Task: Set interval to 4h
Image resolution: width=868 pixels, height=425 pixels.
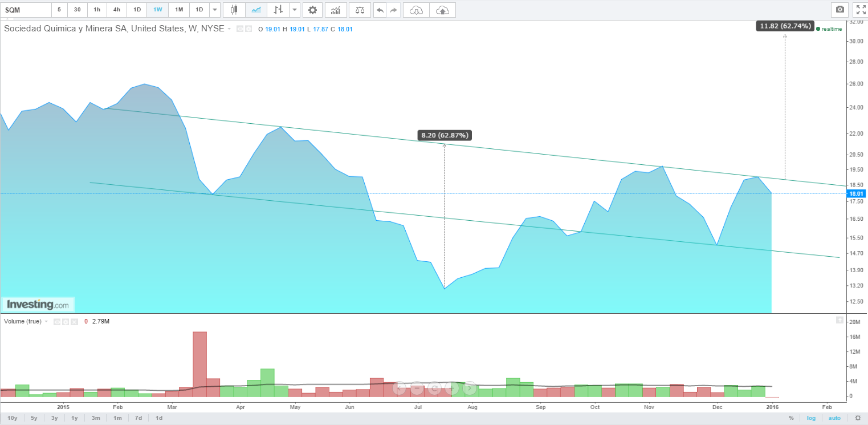Action: click(117, 10)
